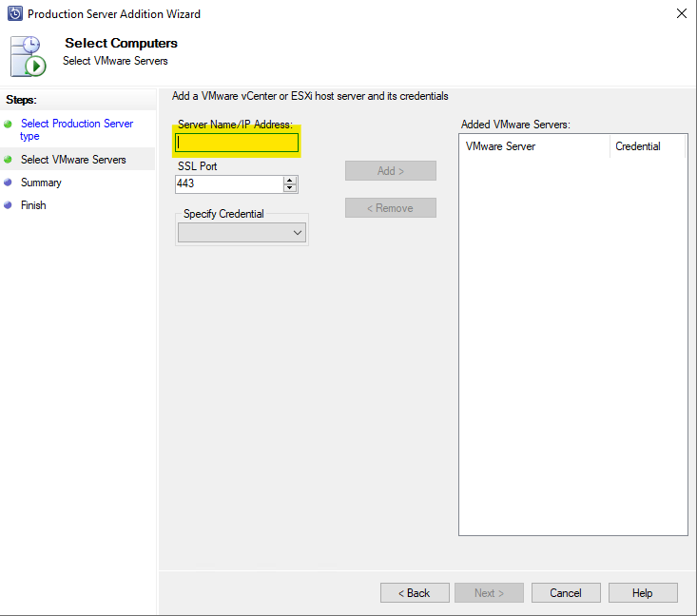Click the Add > button
Screen dimensions: 697x616
point(391,171)
